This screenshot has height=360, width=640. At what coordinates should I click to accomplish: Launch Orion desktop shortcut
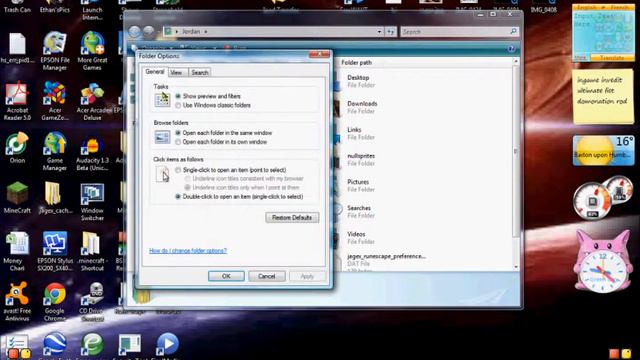click(x=17, y=148)
